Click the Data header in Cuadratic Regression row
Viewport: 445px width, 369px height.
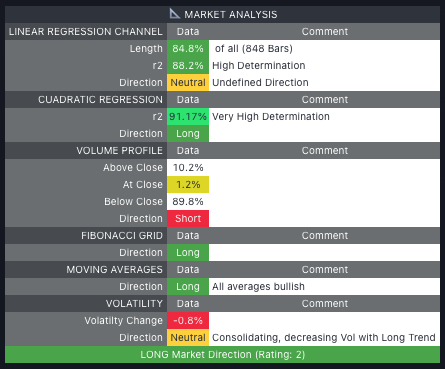[x=188, y=100]
